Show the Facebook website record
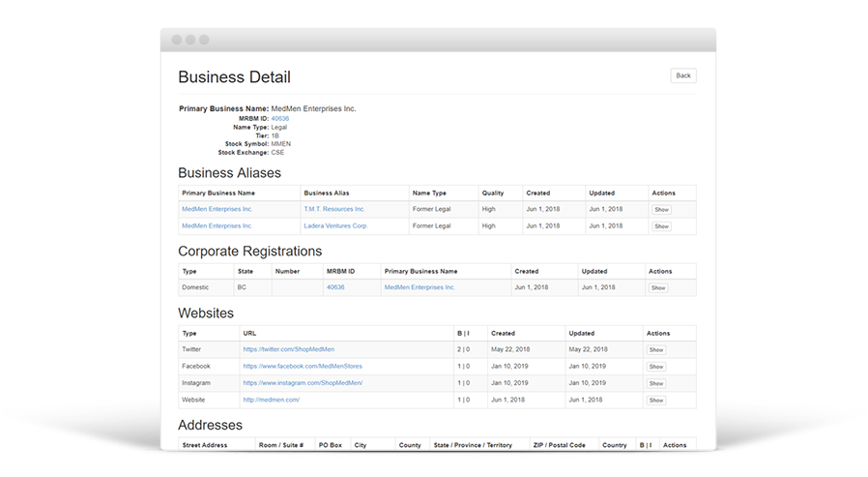The height and width of the screenshot is (477, 868). click(656, 367)
